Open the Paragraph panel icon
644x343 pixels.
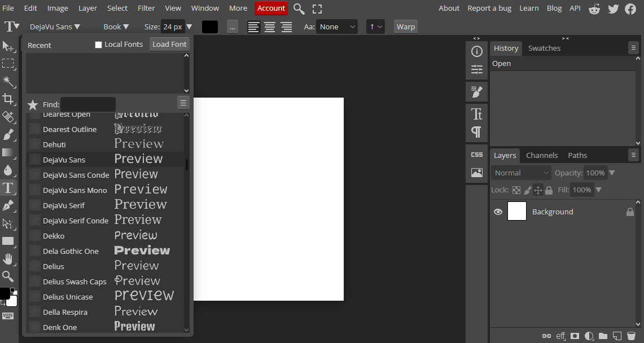click(477, 131)
